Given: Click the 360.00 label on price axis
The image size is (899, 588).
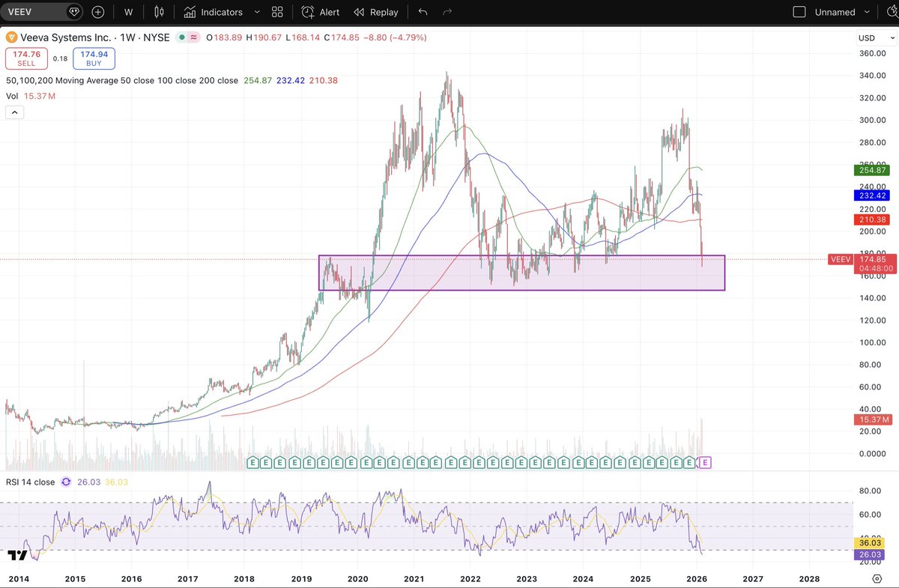Looking at the screenshot, I should 872,53.
